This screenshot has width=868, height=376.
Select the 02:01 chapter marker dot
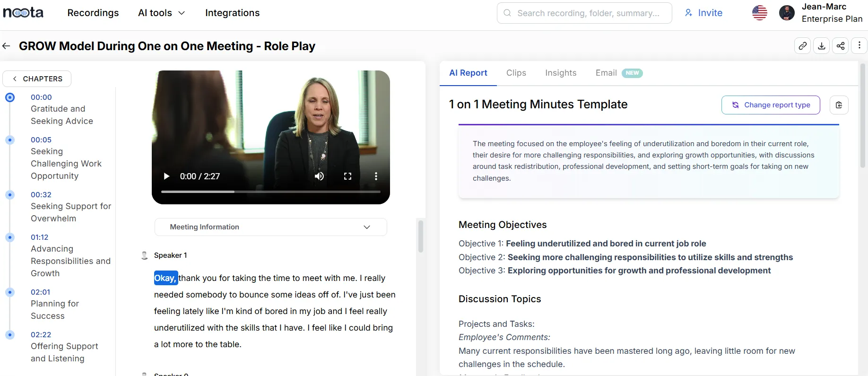10,292
